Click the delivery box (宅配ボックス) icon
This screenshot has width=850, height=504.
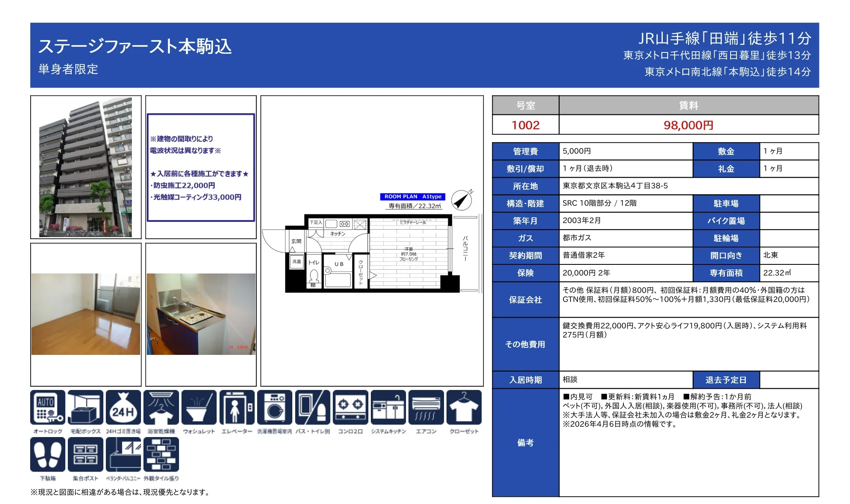pos(86,407)
